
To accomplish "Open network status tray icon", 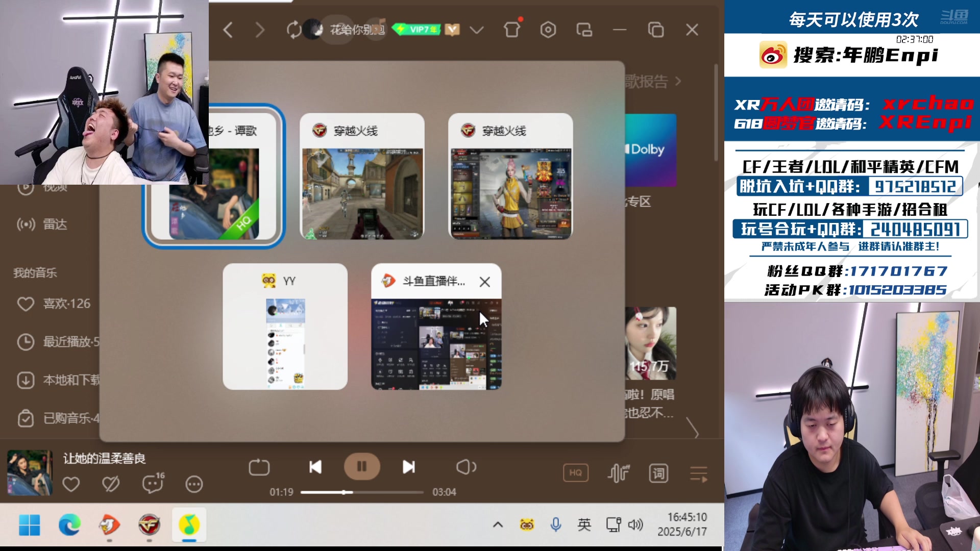I will 613,524.
